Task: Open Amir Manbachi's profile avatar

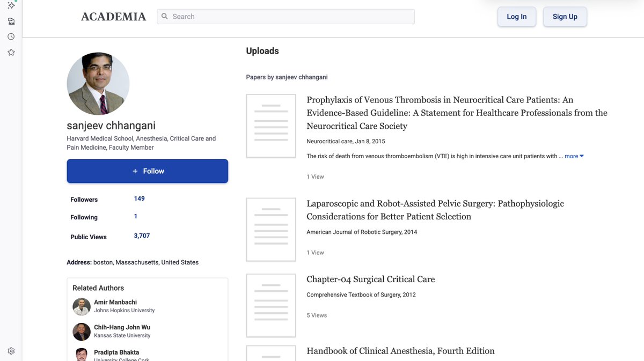Action: coord(81,307)
